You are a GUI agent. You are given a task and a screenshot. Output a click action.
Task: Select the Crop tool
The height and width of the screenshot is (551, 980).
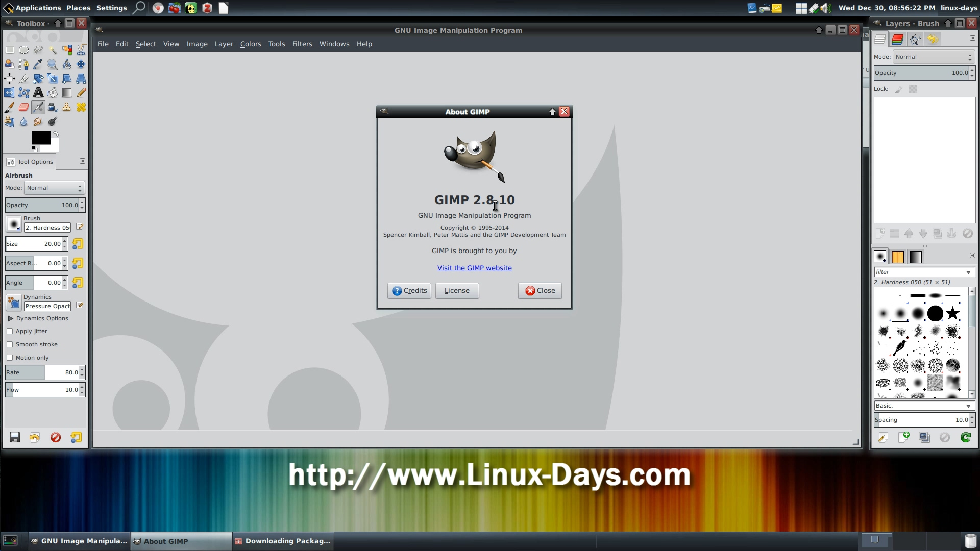(24, 79)
